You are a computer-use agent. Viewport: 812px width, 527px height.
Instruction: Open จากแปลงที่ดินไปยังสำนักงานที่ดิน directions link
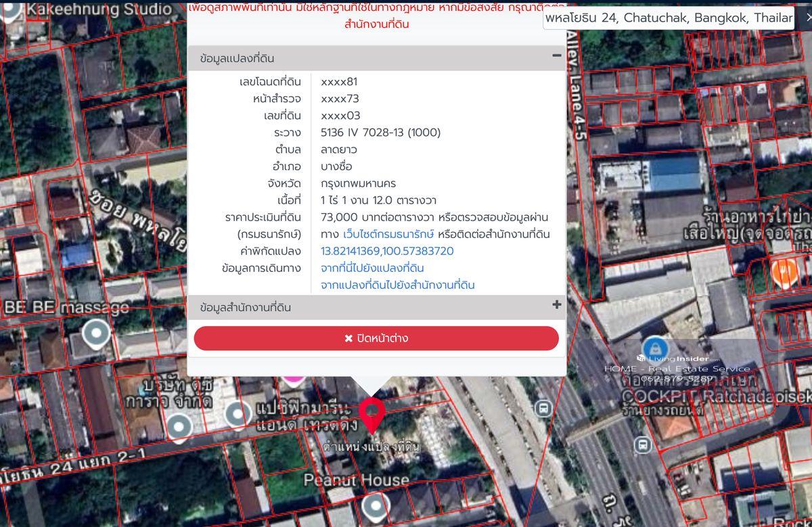397,285
